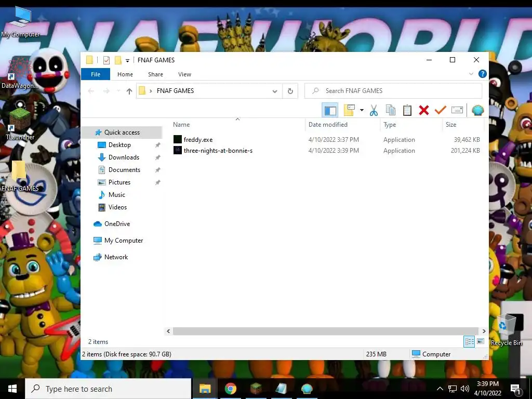Click New Folder icon in title bar
Image resolution: width=532 pixels, height=399 pixels.
(x=118, y=60)
